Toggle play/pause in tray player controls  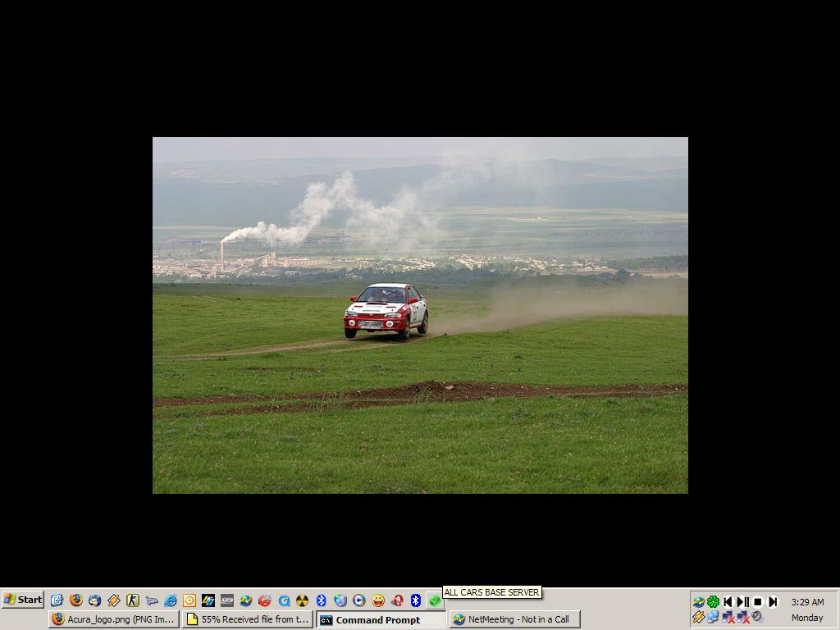[743, 602]
